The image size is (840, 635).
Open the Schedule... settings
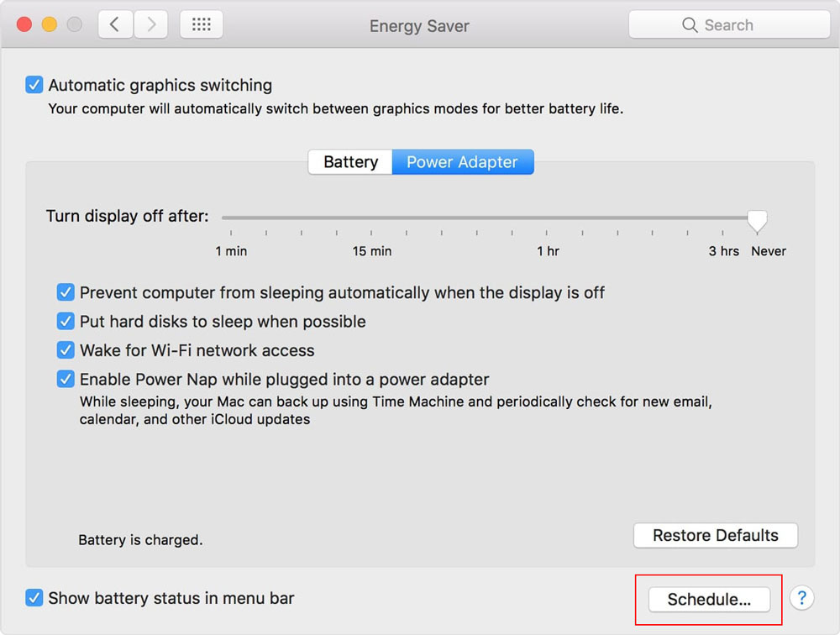(709, 600)
